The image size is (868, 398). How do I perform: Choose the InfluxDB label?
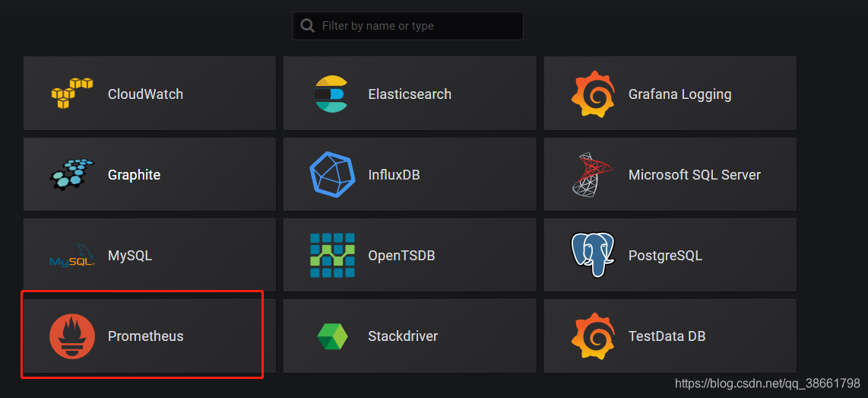(x=394, y=175)
